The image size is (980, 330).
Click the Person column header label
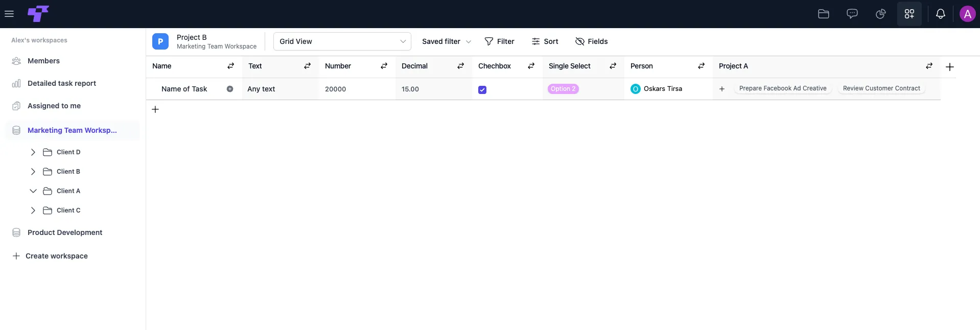(x=642, y=66)
